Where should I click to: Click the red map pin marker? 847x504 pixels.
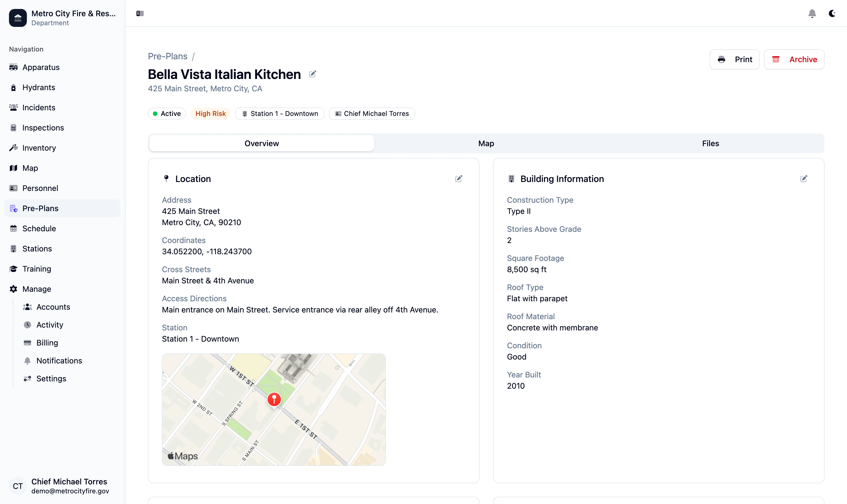coord(274,399)
